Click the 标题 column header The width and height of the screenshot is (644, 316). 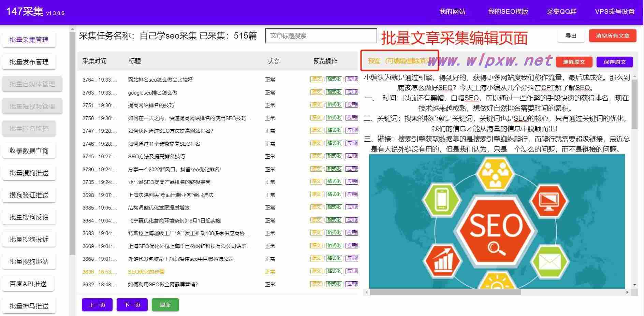point(135,61)
